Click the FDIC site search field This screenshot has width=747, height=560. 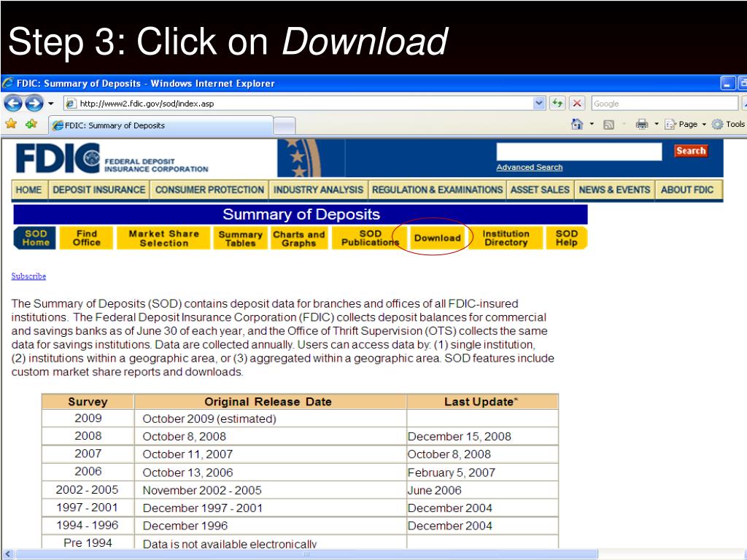(x=578, y=152)
